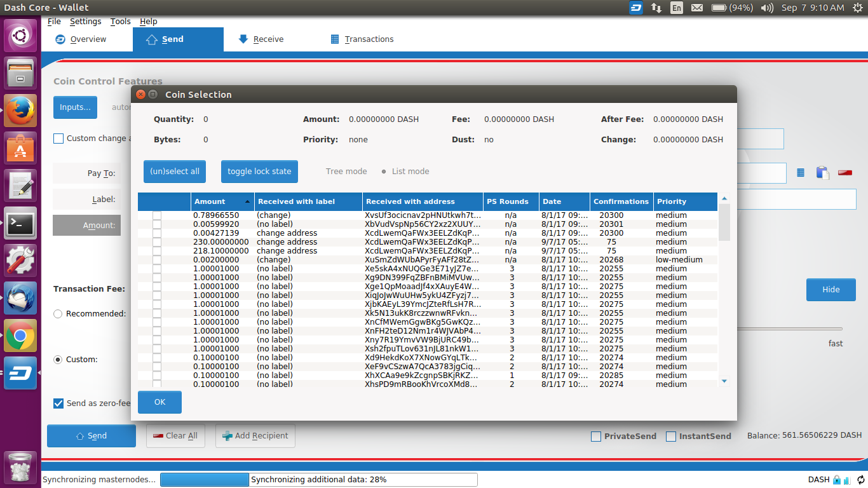Open Files manager from dock

20,72
